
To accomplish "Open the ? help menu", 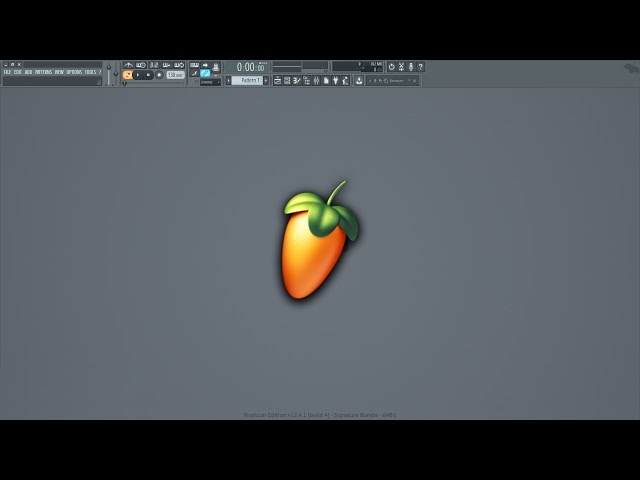I will pyautogui.click(x=100, y=72).
